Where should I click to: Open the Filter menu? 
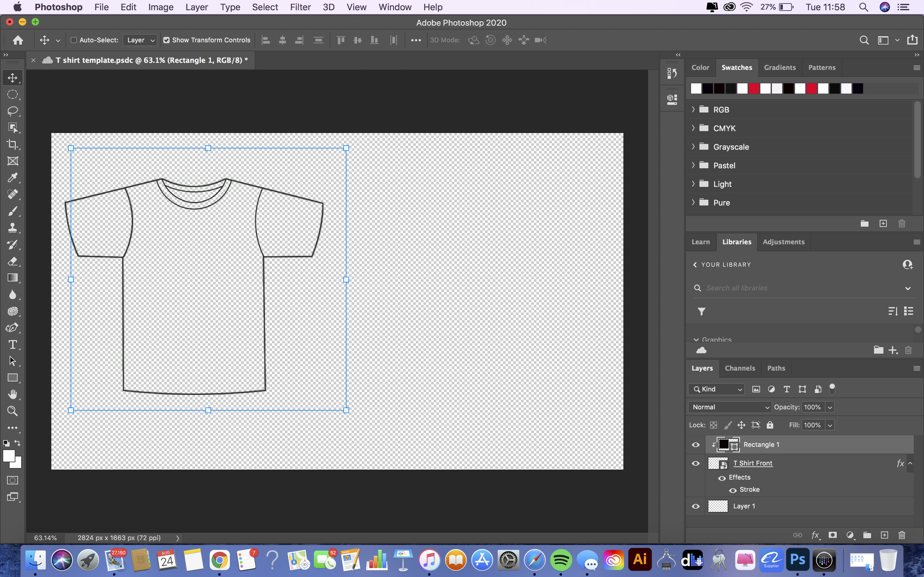tap(300, 7)
